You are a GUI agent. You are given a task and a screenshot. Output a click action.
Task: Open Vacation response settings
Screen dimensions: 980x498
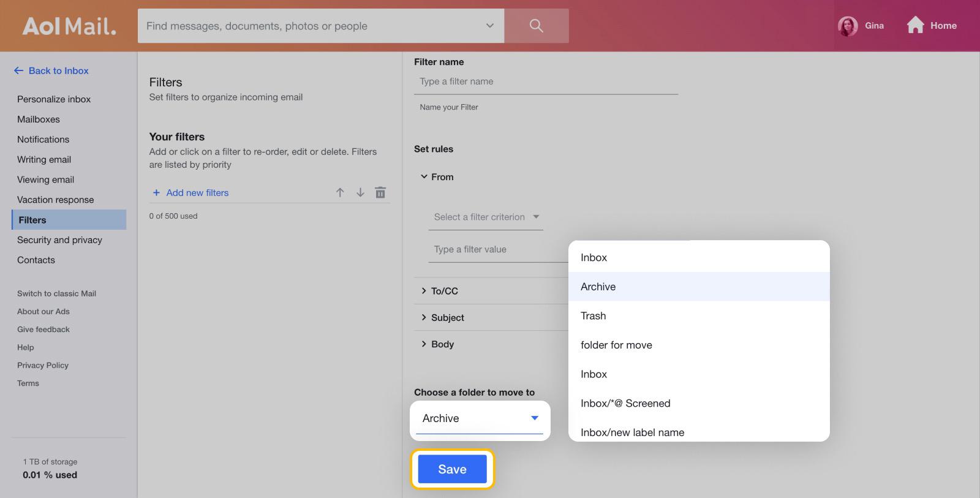point(56,200)
